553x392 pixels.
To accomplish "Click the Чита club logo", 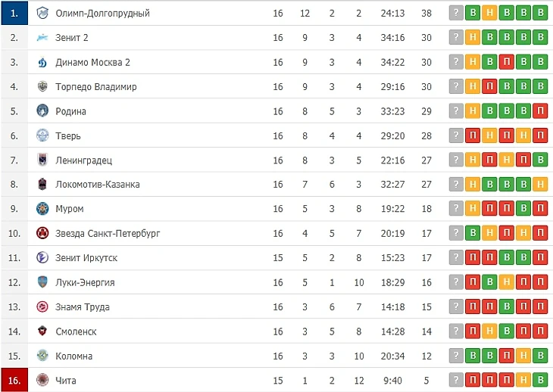I will coord(42,380).
